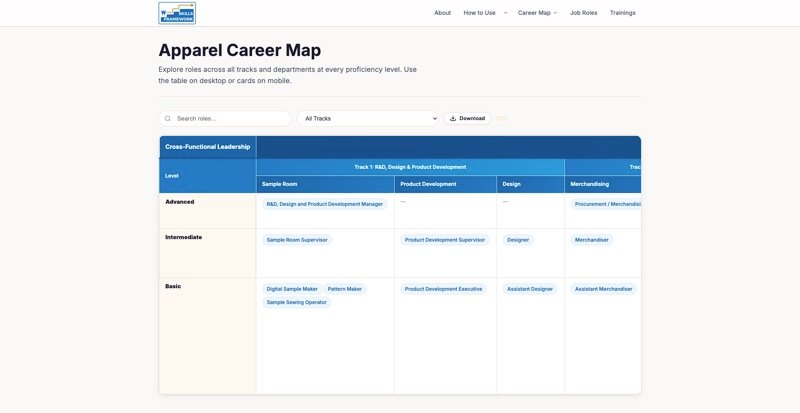Open the Trainings page

[x=622, y=13]
